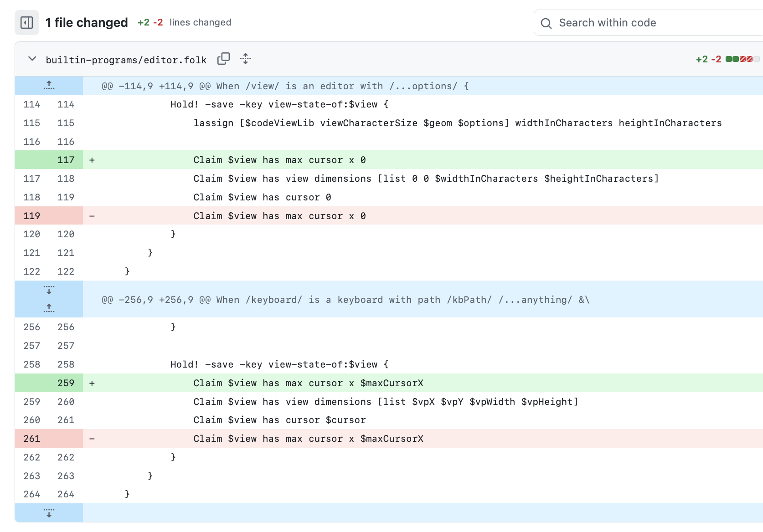Expand up arrow above line 256
Image resolution: width=763 pixels, height=532 pixels.
click(49, 308)
